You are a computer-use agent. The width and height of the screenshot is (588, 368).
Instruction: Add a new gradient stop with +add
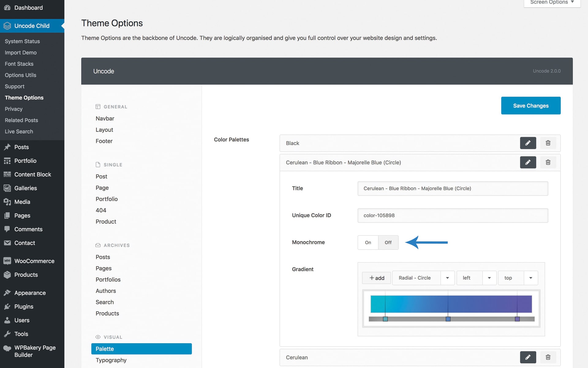376,278
